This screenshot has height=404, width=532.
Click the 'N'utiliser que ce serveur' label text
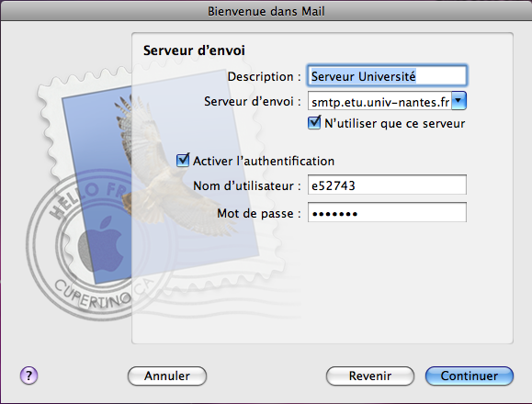(x=394, y=123)
